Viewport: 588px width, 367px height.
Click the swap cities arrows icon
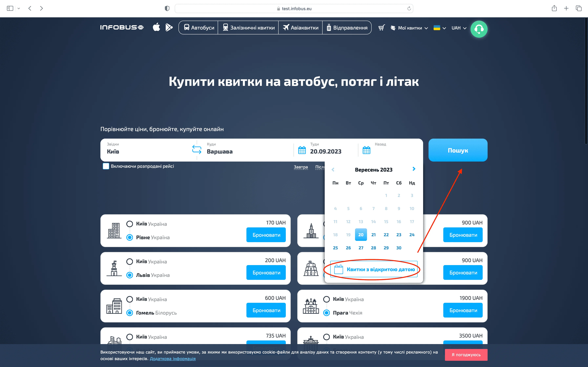[197, 150]
